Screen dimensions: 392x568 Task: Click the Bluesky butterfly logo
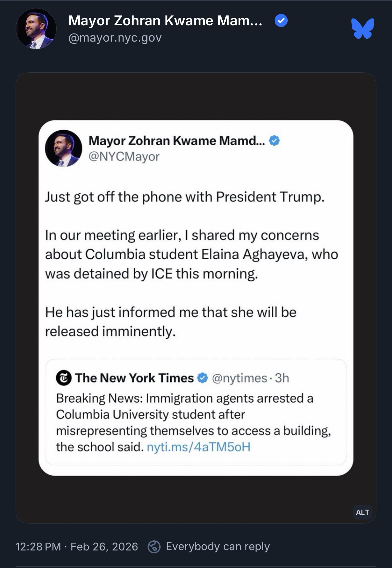point(362,29)
